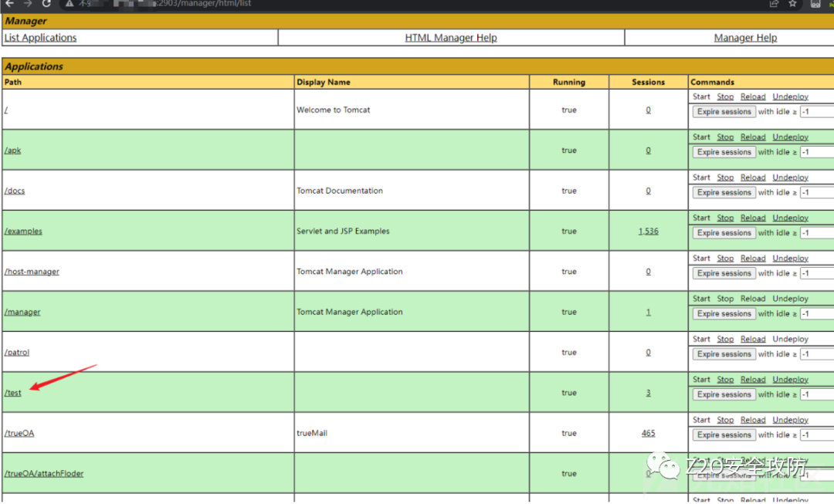Click the not-secure warning icon in address bar
This screenshot has height=504, width=834.
pos(69,3)
